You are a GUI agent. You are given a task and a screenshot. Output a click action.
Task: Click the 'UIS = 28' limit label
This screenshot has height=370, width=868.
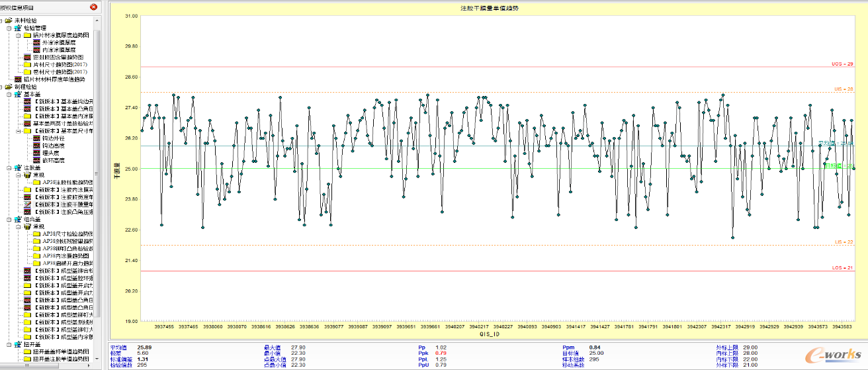point(844,89)
